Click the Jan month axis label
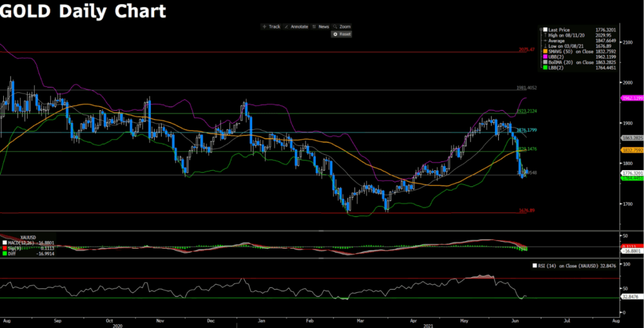The image size is (644, 328). click(261, 319)
